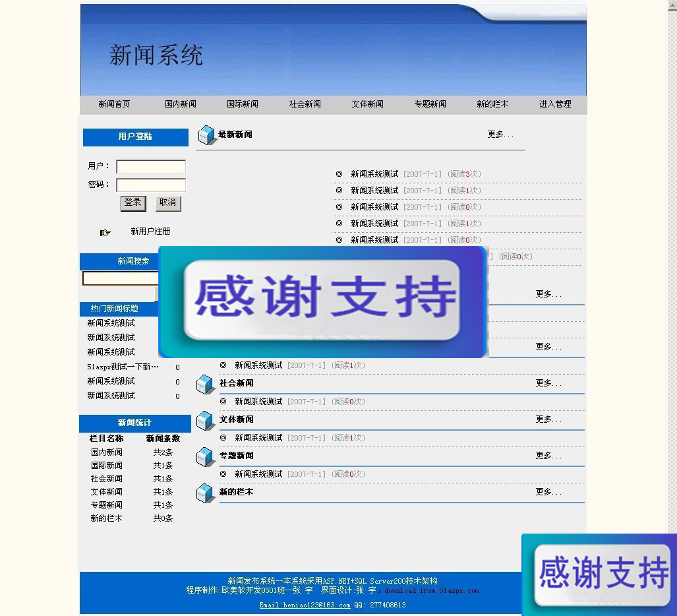Open the 更多... link for 新的栏木 section
677x616 pixels.
point(548,492)
